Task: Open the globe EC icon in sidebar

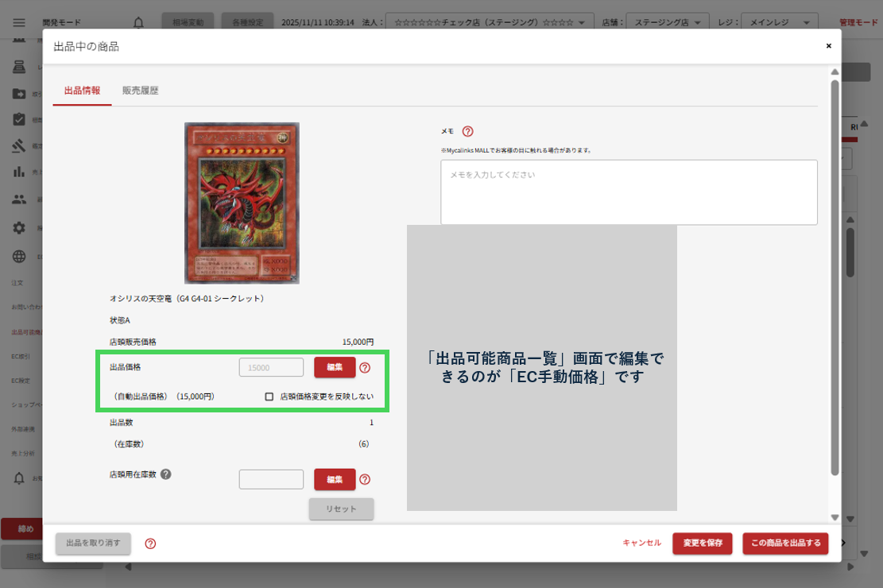Action: coord(19,257)
